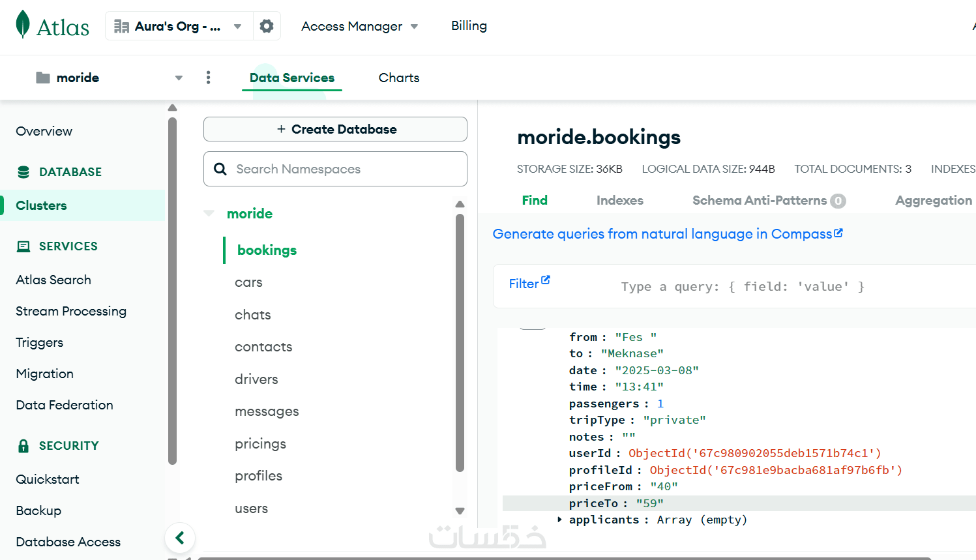976x560 pixels.
Task: Open Data Federation in sidebar
Action: click(x=65, y=405)
